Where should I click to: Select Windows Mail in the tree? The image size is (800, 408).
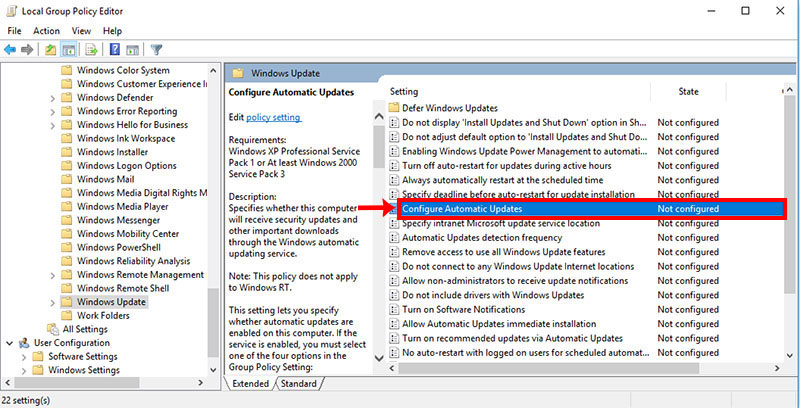click(105, 179)
